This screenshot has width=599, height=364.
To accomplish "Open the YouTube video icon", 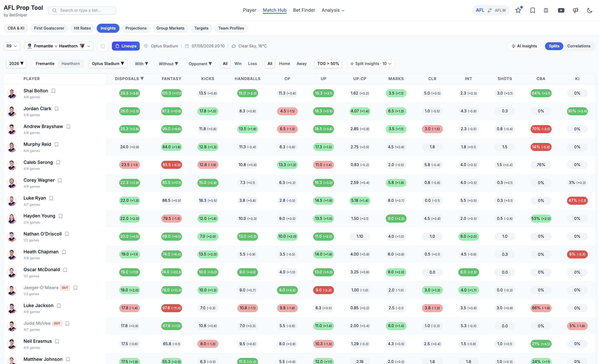I will coord(561,10).
